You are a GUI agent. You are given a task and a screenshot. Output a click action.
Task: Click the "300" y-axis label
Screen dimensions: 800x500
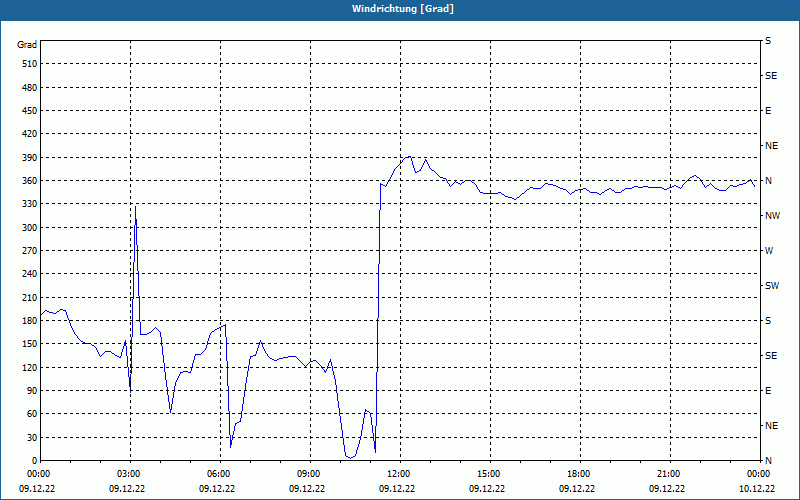(x=30, y=228)
